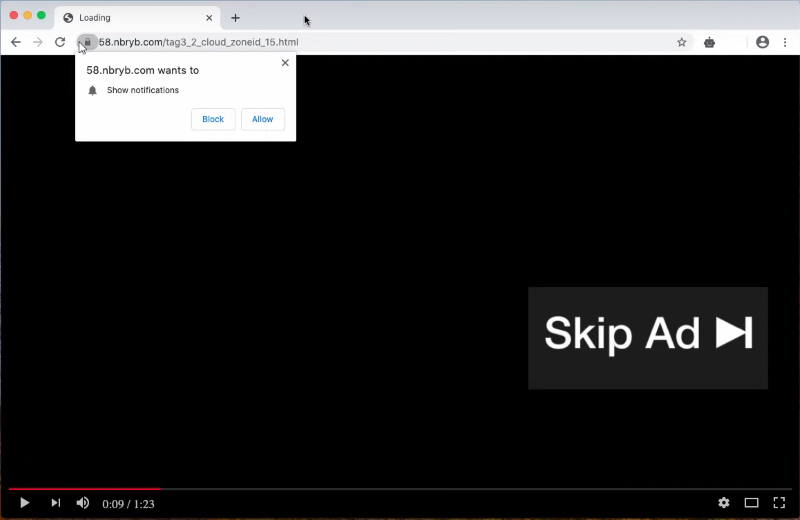Open the robot extension icon
800x520 pixels.
tap(709, 42)
